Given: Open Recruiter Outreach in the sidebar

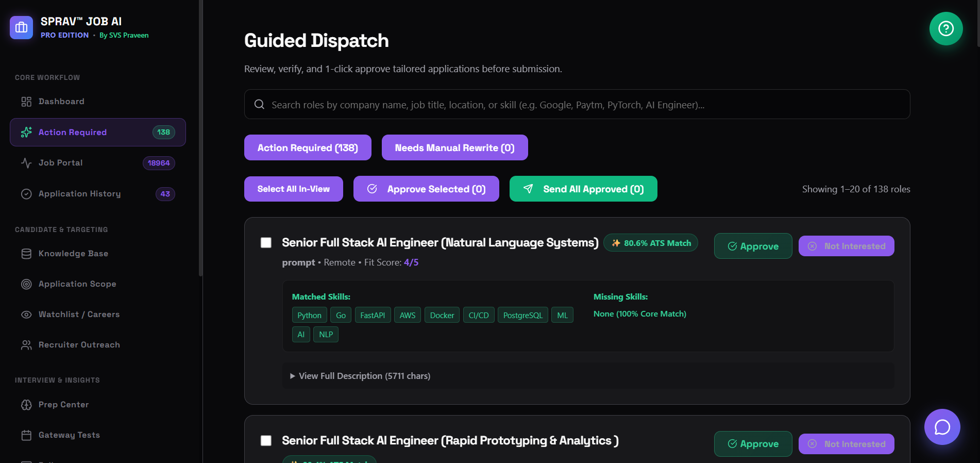Looking at the screenshot, I should (x=98, y=345).
